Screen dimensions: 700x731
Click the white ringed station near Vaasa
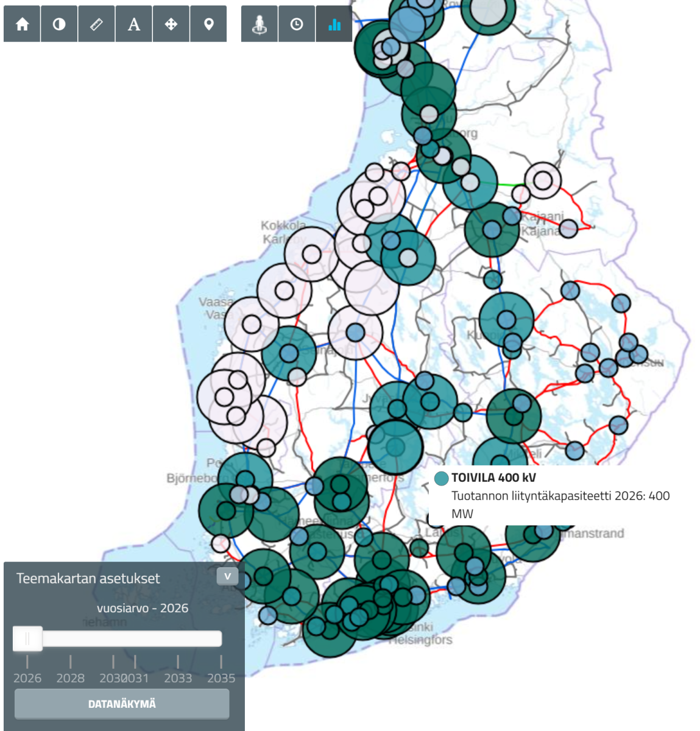tap(252, 324)
